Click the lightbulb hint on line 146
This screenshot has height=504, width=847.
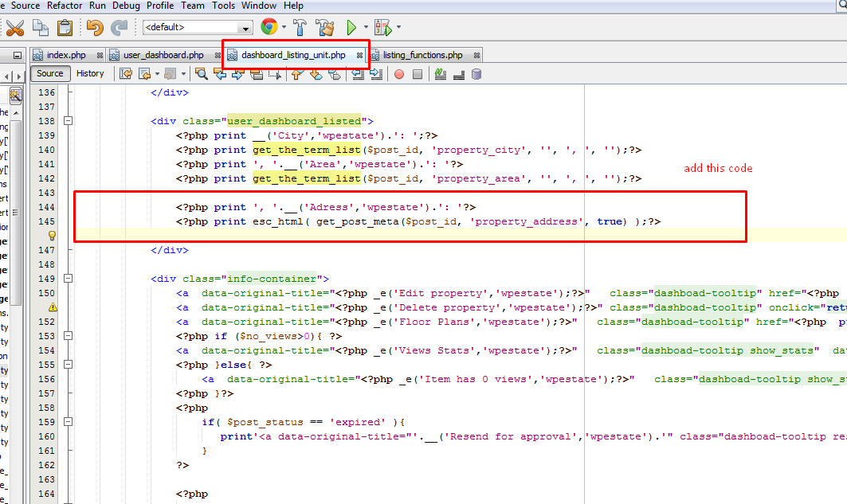tap(53, 236)
